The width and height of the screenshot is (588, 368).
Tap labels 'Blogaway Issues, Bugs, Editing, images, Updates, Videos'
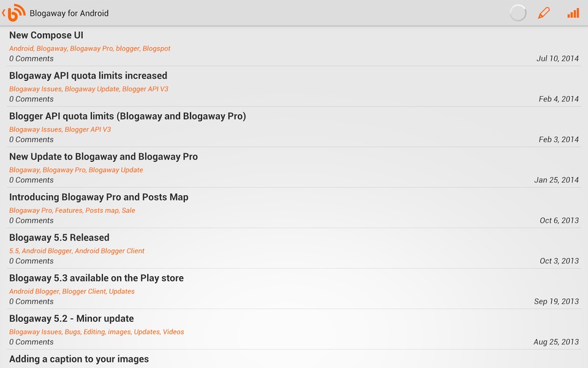[96, 332]
